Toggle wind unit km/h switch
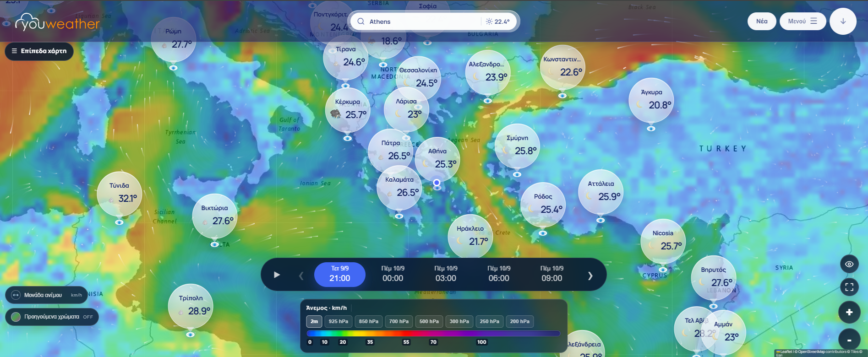 click(x=46, y=295)
